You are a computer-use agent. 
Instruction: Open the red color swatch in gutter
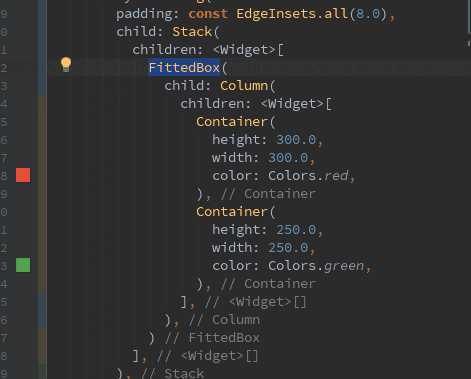click(x=23, y=175)
